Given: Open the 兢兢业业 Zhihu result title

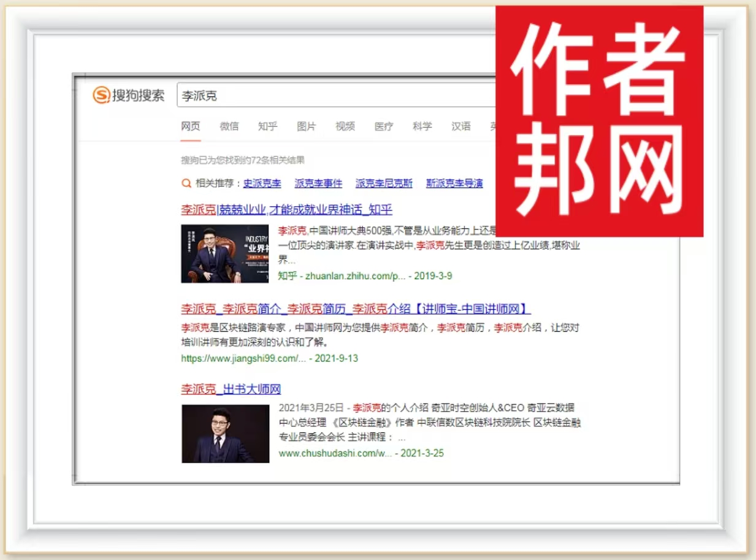Looking at the screenshot, I should click(x=286, y=210).
